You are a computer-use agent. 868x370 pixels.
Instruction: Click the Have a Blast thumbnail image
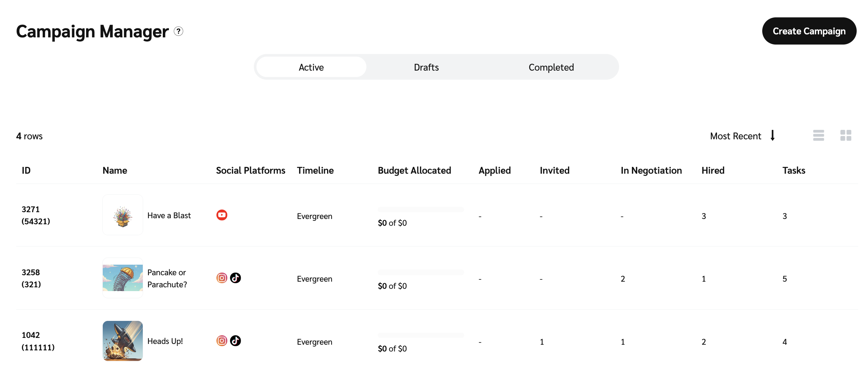coord(123,215)
